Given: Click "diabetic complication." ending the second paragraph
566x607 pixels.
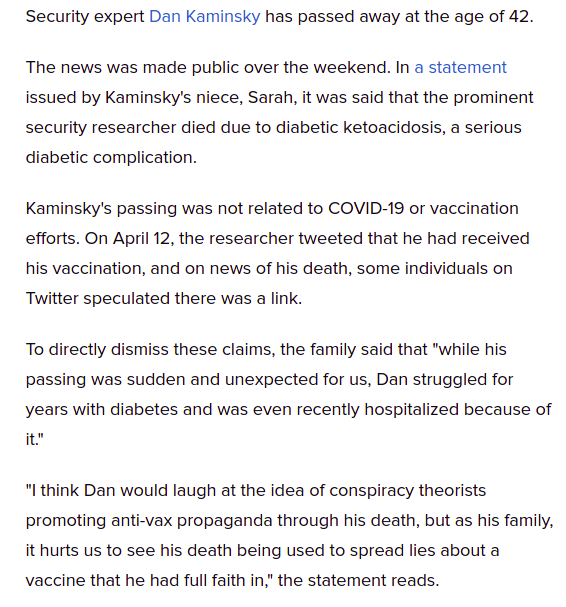Looking at the screenshot, I should (x=111, y=158).
